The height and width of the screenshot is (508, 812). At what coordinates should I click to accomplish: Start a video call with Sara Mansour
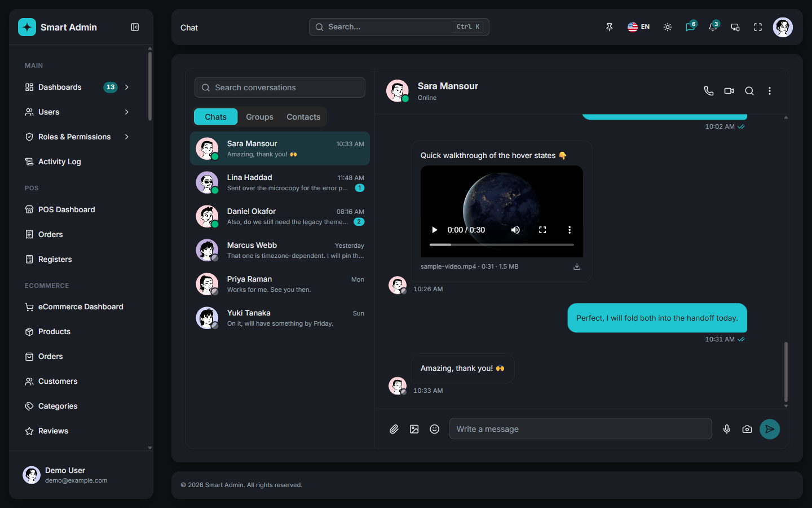pyautogui.click(x=729, y=91)
